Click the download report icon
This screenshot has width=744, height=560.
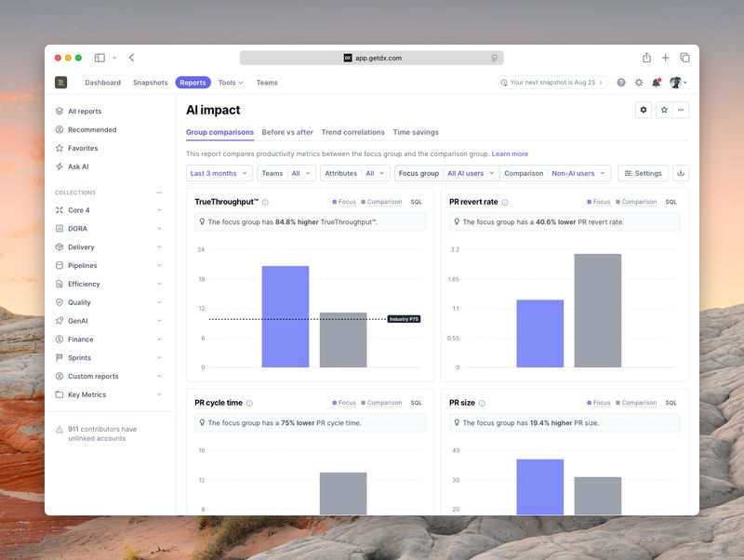(681, 173)
